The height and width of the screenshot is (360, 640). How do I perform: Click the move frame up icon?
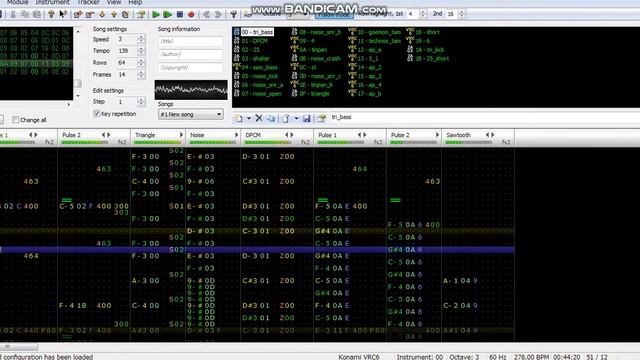pyautogui.click(x=114, y=15)
